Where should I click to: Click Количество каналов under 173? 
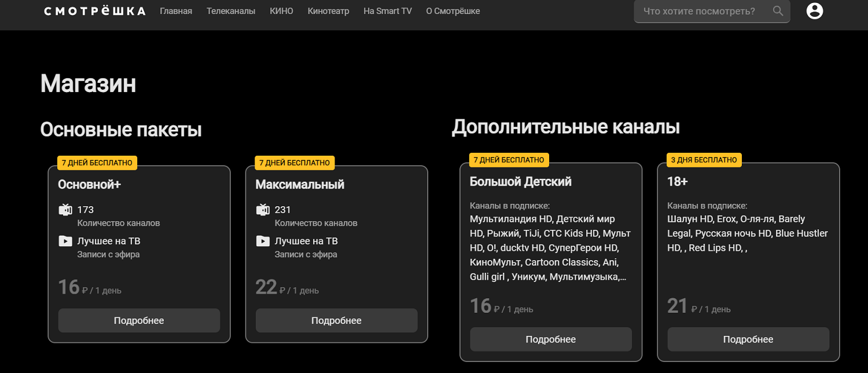[119, 223]
